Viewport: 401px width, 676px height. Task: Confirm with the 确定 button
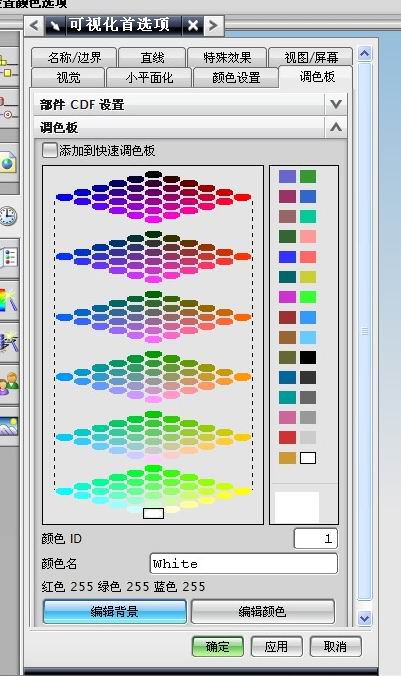pyautogui.click(x=218, y=646)
